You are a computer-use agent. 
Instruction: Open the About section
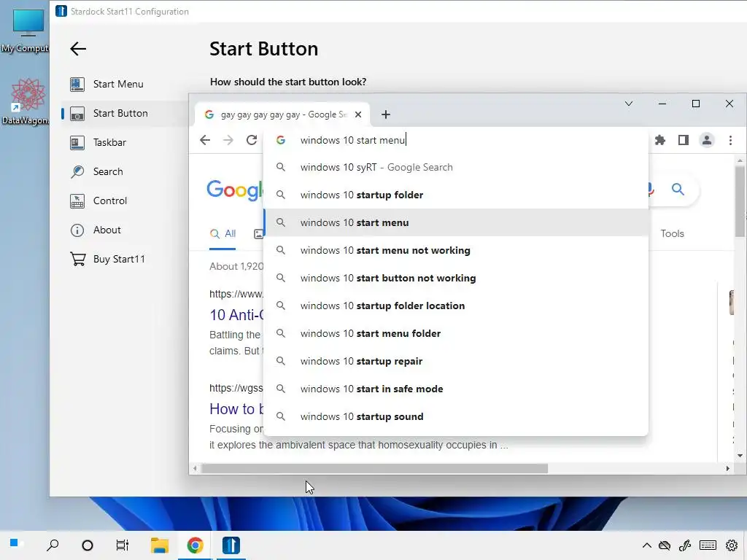click(x=107, y=230)
